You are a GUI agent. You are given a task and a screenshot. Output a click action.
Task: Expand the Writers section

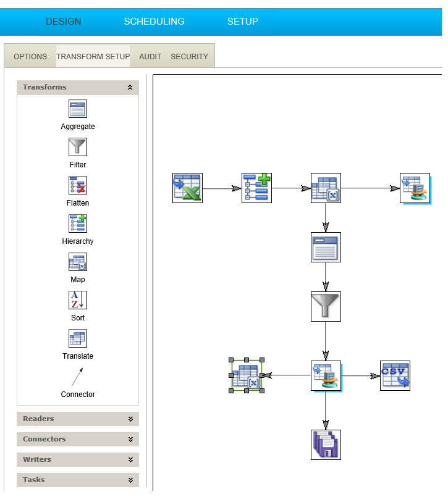(130, 460)
